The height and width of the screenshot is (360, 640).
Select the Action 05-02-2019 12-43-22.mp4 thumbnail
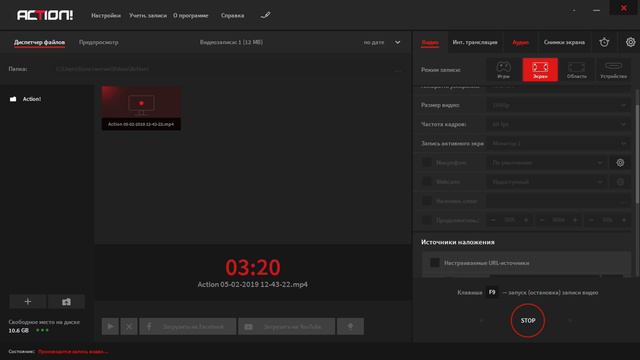click(x=141, y=108)
